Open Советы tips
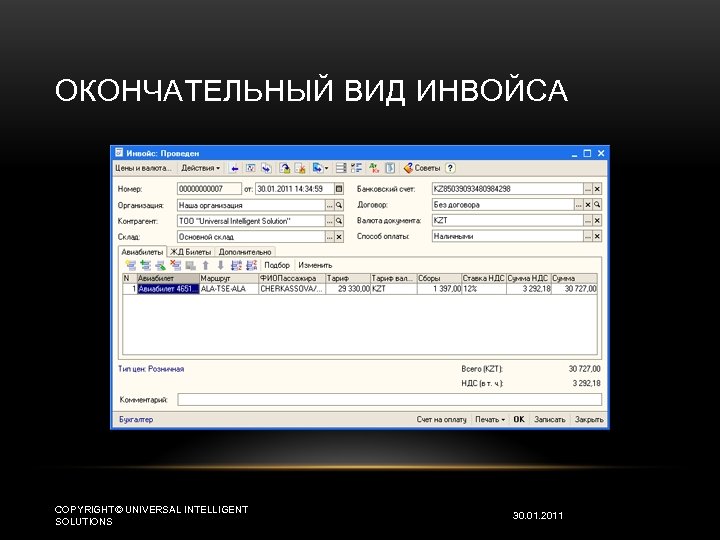Image resolution: width=720 pixels, height=540 pixels. coord(422,169)
